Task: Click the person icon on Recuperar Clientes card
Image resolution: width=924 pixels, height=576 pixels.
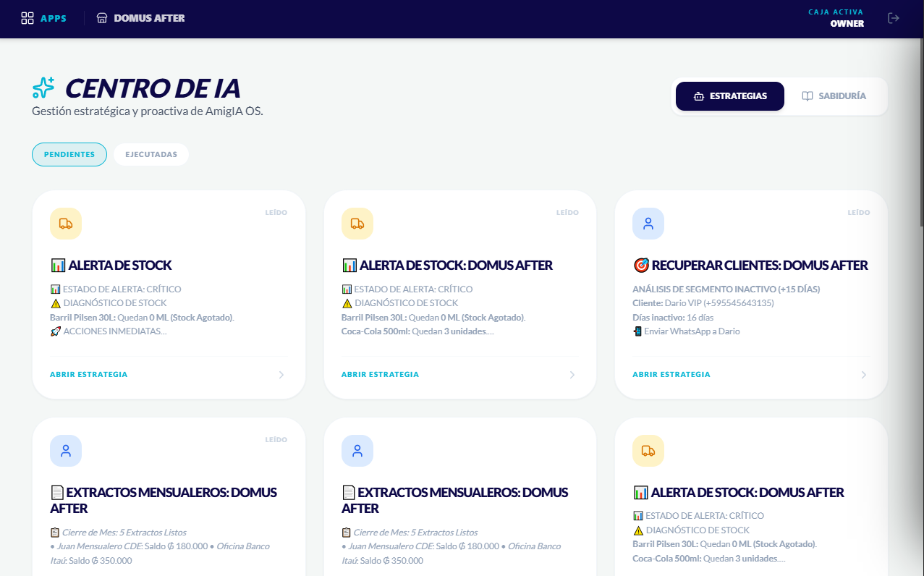Action: (x=648, y=224)
